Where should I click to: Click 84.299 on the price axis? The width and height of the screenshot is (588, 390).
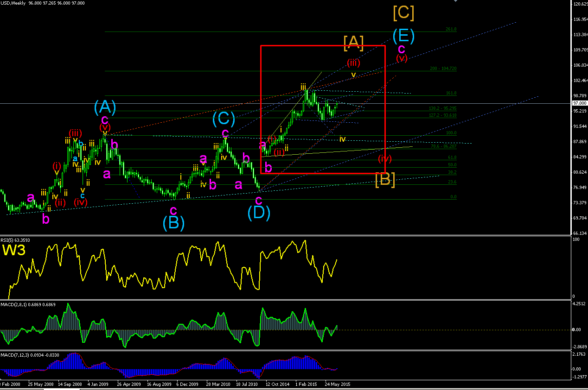click(x=580, y=157)
